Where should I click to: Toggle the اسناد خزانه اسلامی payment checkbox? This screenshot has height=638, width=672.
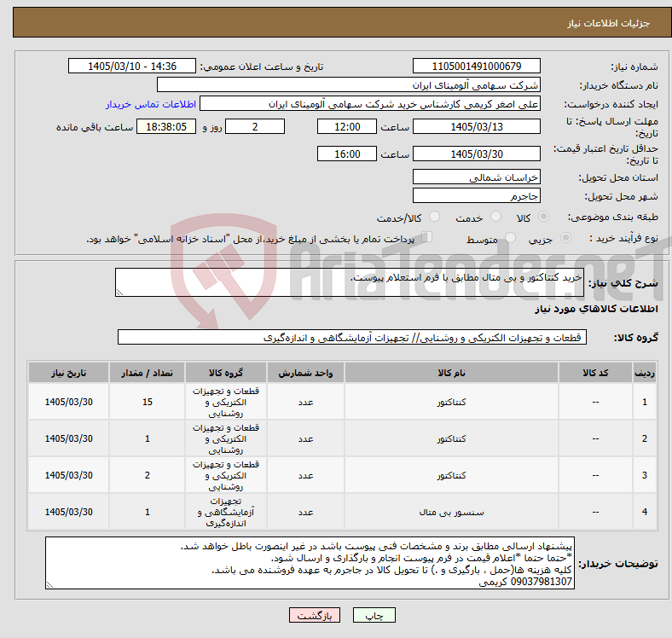[427, 236]
